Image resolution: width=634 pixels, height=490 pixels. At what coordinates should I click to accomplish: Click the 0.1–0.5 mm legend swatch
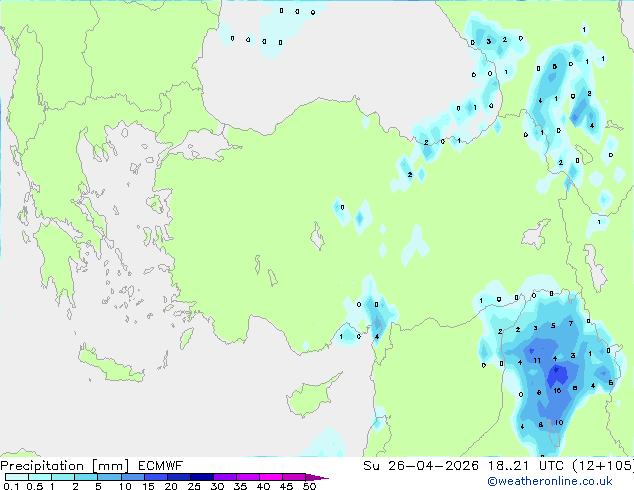point(17,477)
